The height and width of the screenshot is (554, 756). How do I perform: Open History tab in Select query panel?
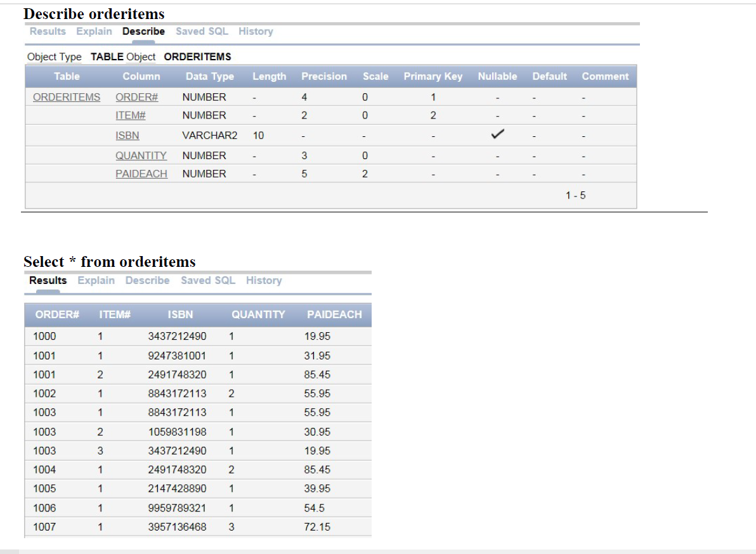point(264,280)
